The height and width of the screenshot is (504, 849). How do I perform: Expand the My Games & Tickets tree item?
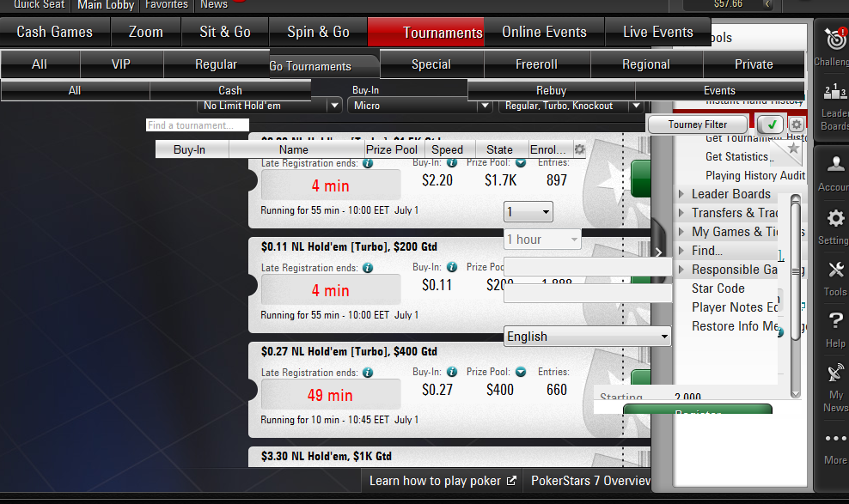(x=681, y=232)
